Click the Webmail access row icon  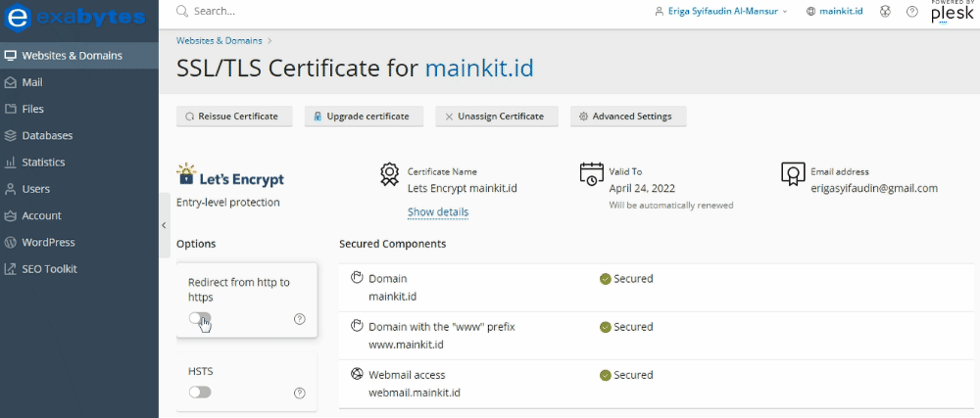(357, 374)
